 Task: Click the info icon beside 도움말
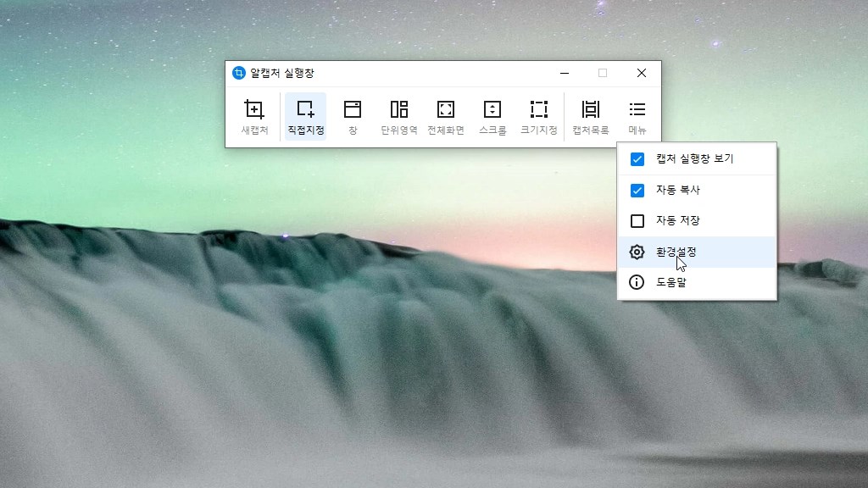click(x=637, y=282)
